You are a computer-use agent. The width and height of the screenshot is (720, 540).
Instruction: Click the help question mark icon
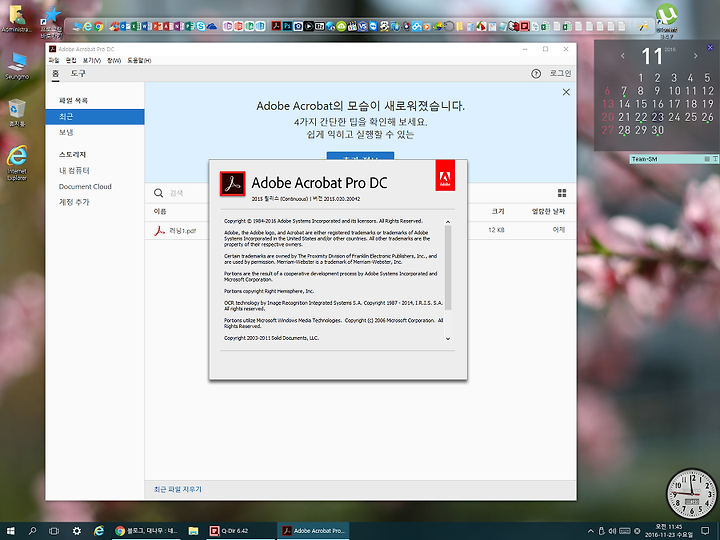click(536, 73)
